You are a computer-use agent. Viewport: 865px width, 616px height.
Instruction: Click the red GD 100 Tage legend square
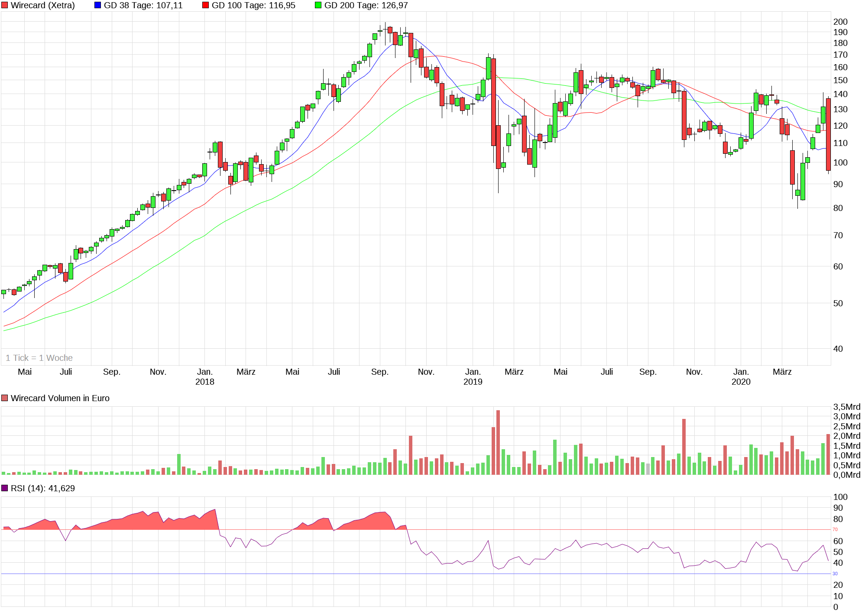pyautogui.click(x=206, y=5)
